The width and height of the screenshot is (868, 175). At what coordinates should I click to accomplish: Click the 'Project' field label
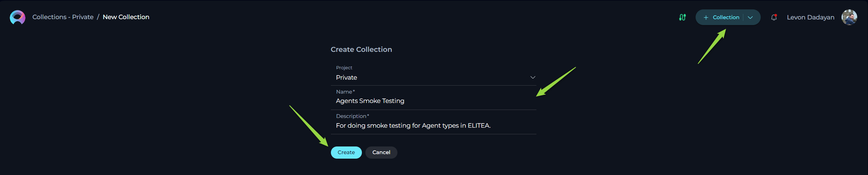(x=344, y=67)
